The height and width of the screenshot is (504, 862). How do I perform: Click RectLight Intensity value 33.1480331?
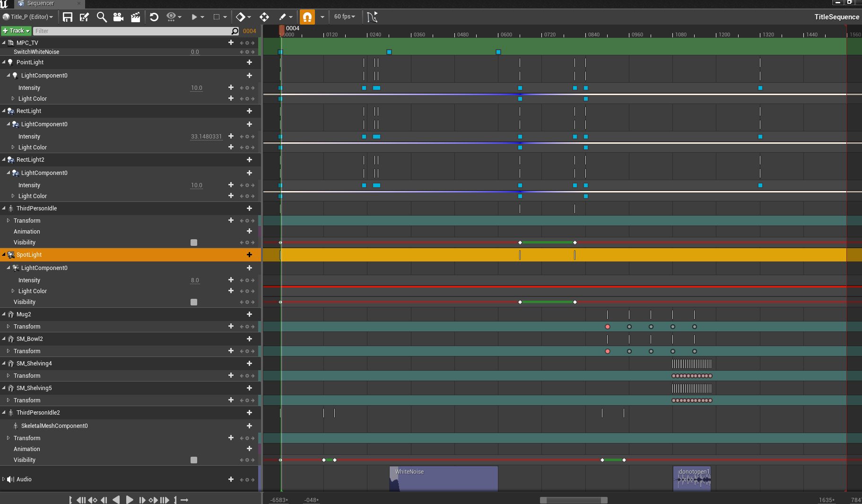[206, 137]
